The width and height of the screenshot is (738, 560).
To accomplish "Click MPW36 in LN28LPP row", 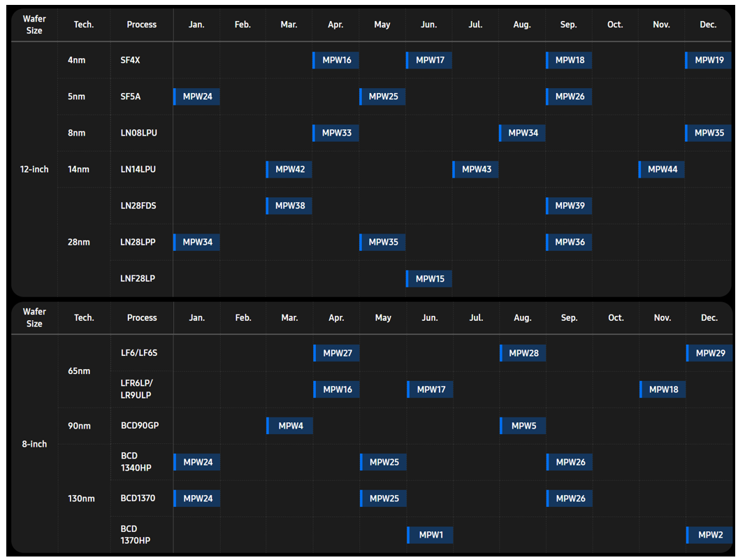I will tap(569, 242).
